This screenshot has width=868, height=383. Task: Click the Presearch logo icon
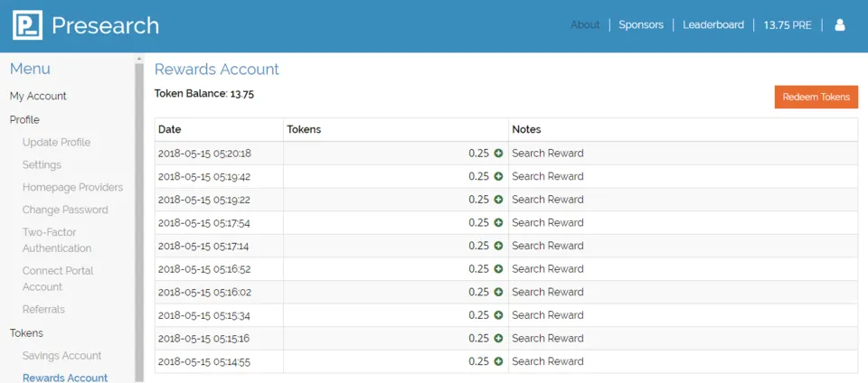click(x=28, y=25)
